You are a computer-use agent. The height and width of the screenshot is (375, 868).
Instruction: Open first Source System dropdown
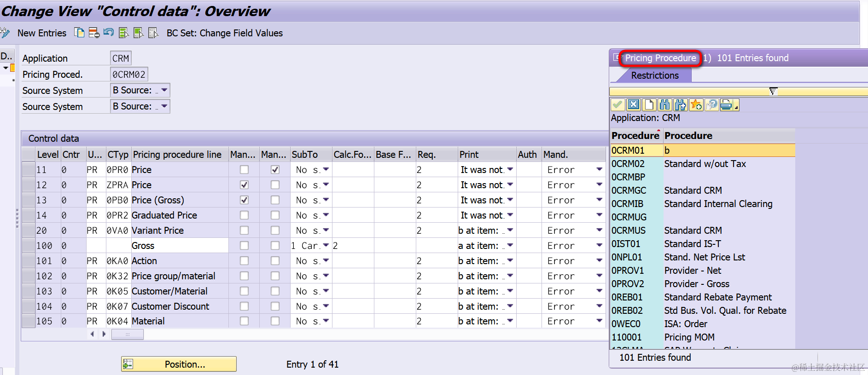point(164,90)
